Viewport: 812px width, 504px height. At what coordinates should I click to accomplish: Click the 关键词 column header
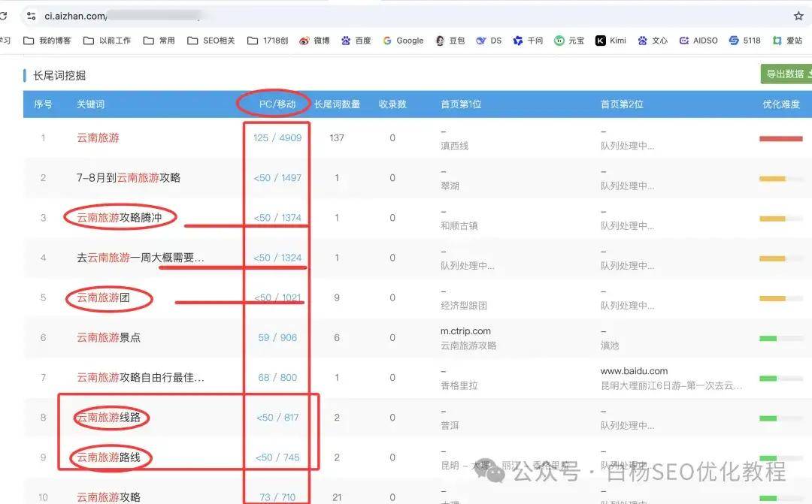tap(91, 104)
